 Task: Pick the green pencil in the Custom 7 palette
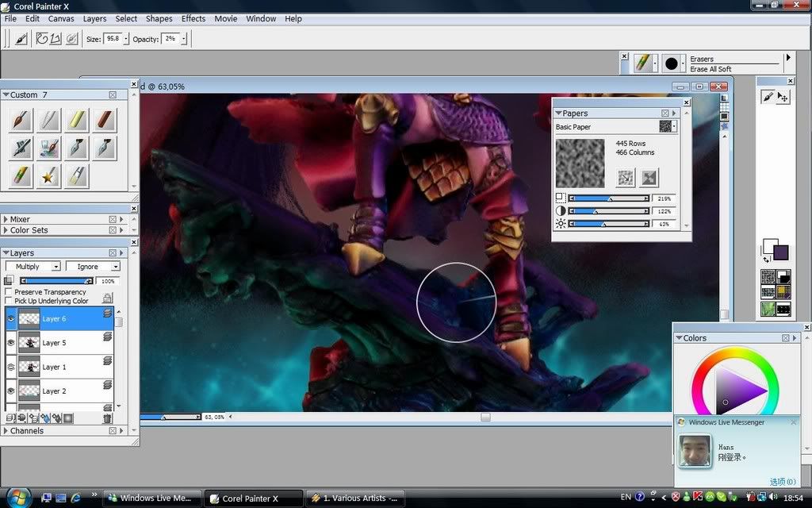(x=21, y=176)
